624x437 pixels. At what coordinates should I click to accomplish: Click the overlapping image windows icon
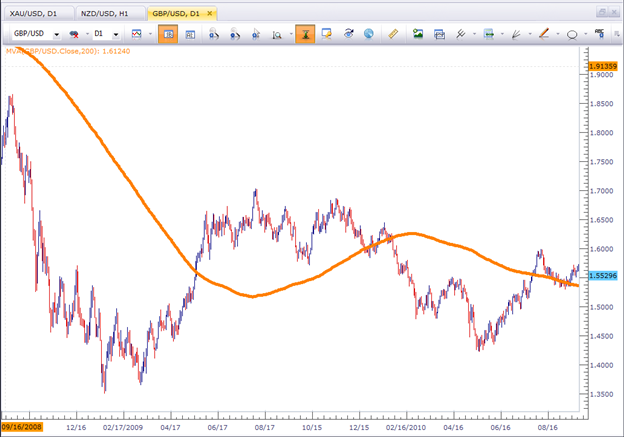(439, 34)
